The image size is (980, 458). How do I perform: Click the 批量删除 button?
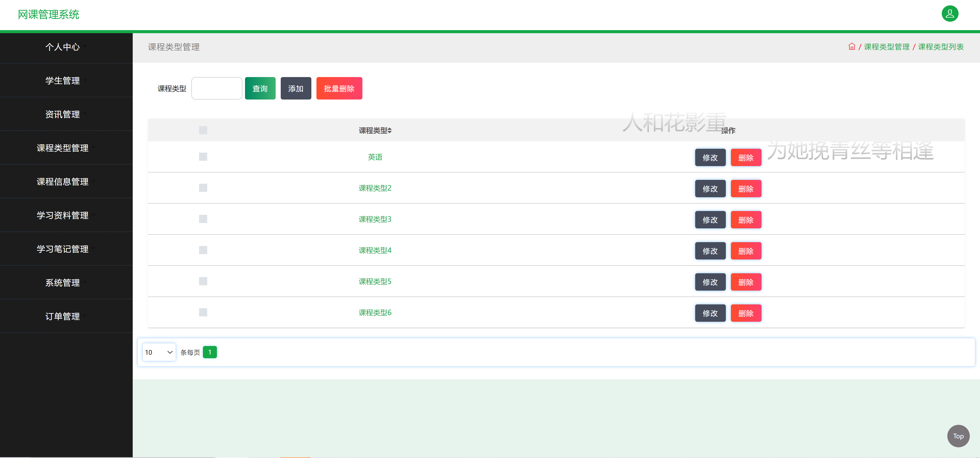pyautogui.click(x=339, y=88)
